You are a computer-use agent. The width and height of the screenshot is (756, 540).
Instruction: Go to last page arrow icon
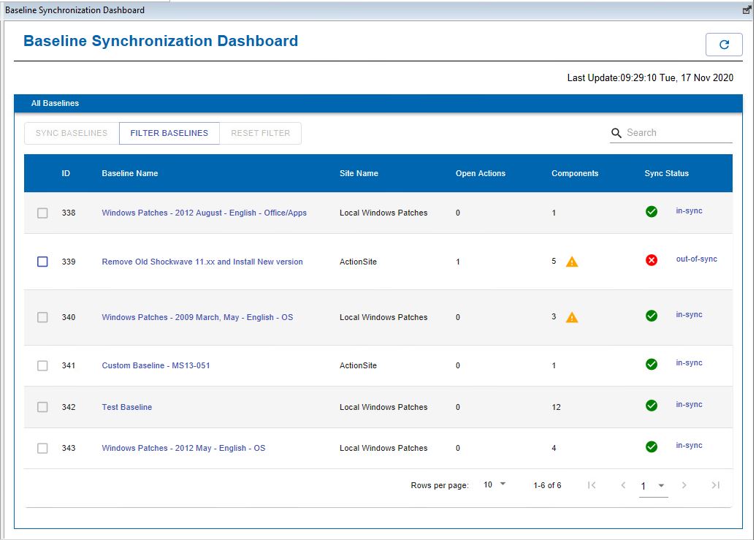coord(715,485)
